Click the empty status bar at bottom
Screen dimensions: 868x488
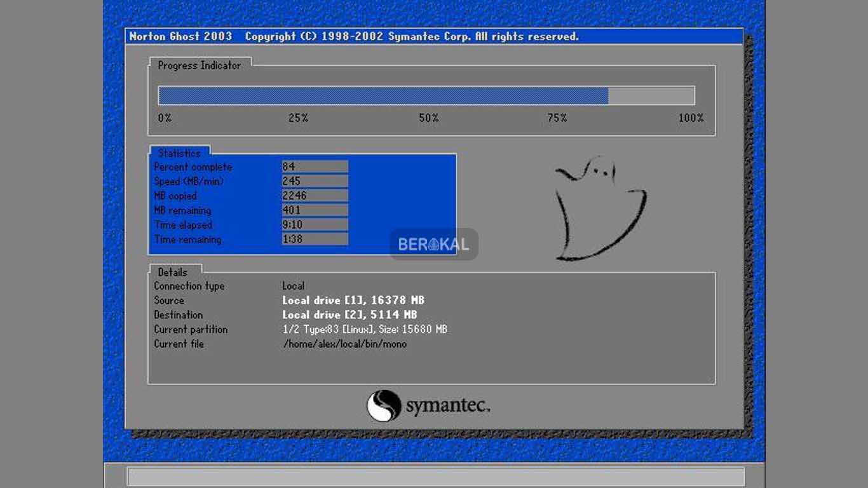[x=436, y=477]
